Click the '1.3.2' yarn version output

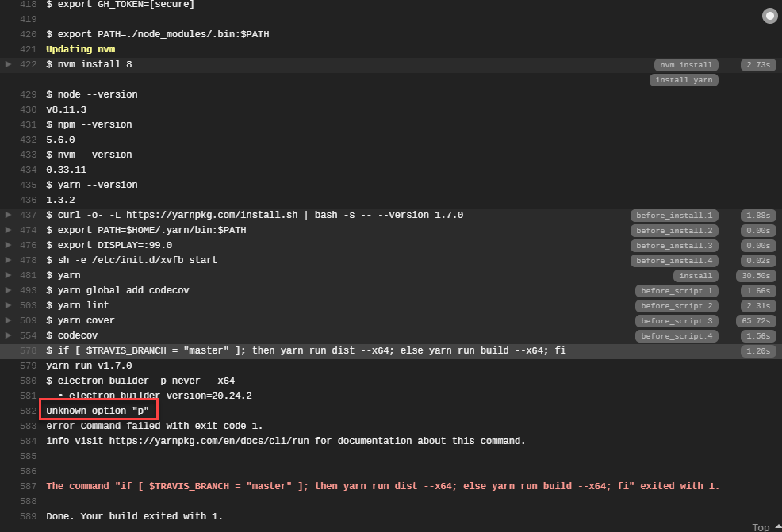pyautogui.click(x=61, y=200)
